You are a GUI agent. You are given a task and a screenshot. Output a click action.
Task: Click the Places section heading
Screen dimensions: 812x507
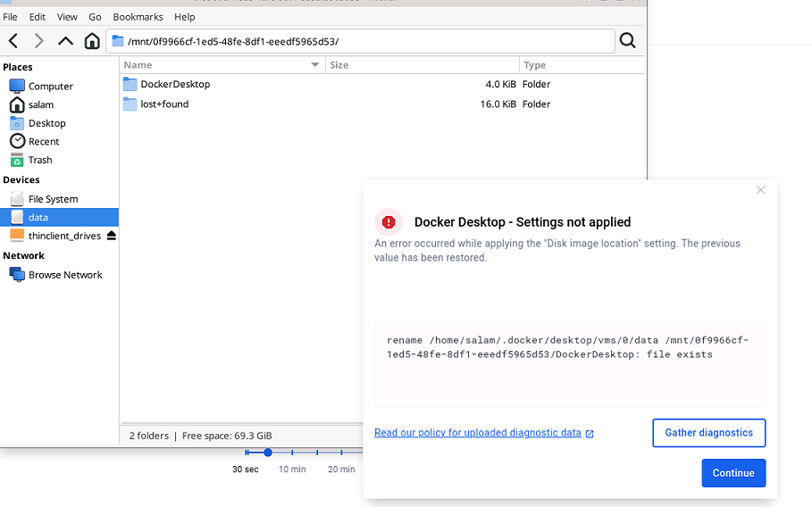click(x=18, y=67)
